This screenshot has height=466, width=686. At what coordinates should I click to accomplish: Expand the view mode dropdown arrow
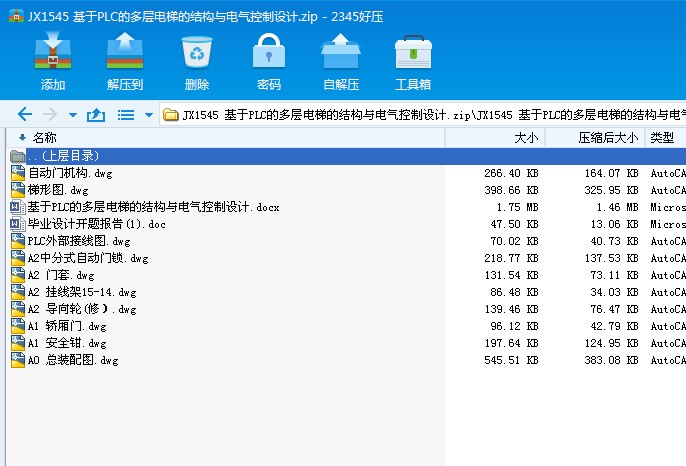149,115
